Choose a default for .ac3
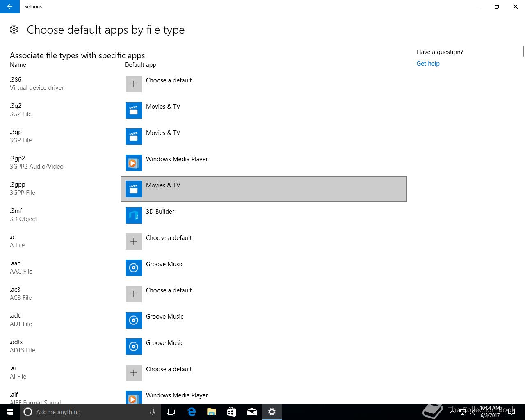Screen dimensions: 525x420 pyautogui.click(x=264, y=294)
